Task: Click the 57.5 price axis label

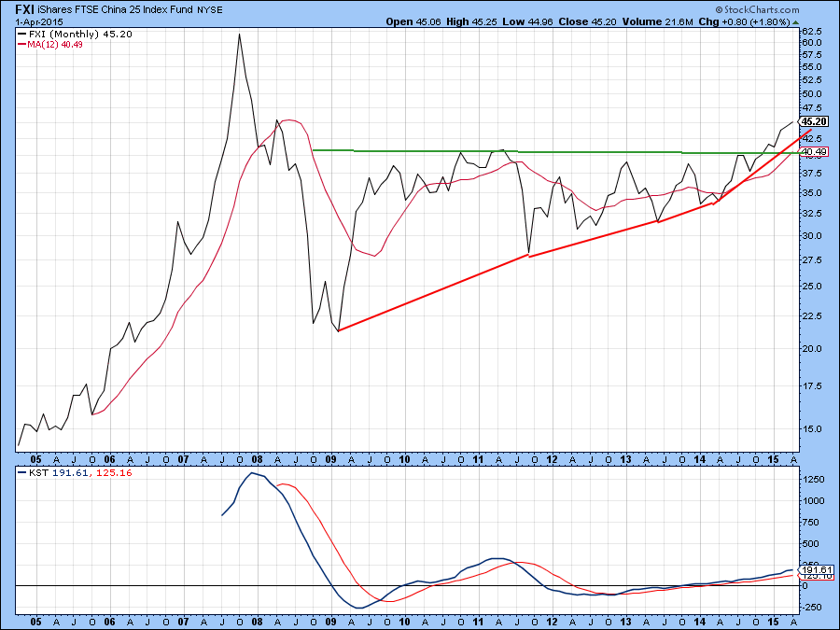Action: [812, 55]
